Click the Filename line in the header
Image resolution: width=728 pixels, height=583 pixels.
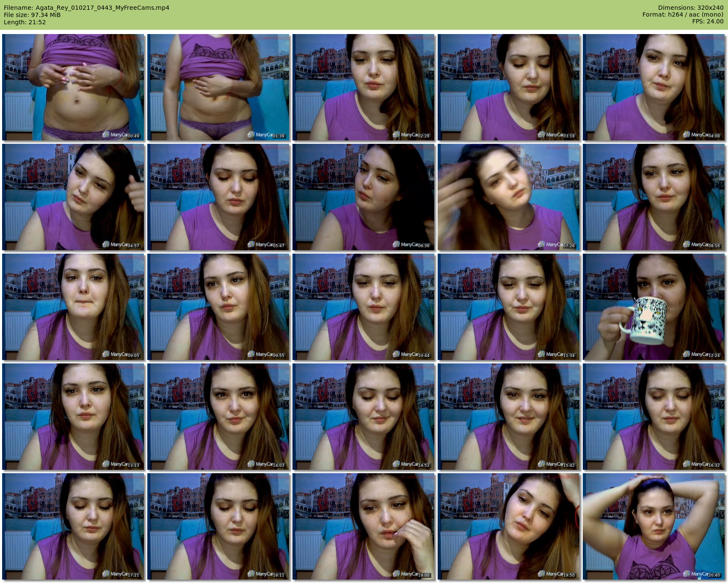click(x=86, y=8)
